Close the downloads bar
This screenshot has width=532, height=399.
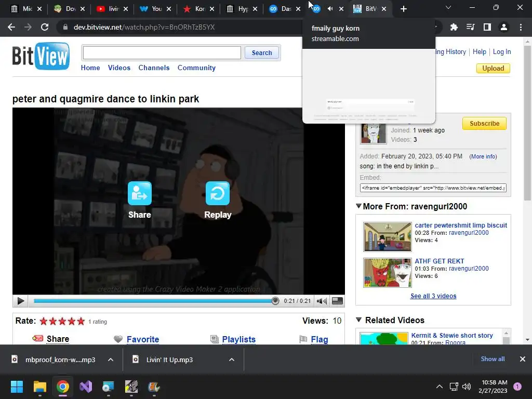tap(523, 359)
